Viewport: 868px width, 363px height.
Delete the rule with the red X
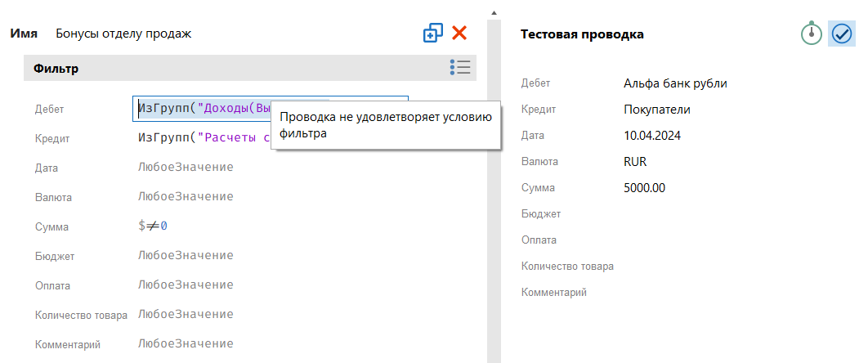[459, 34]
